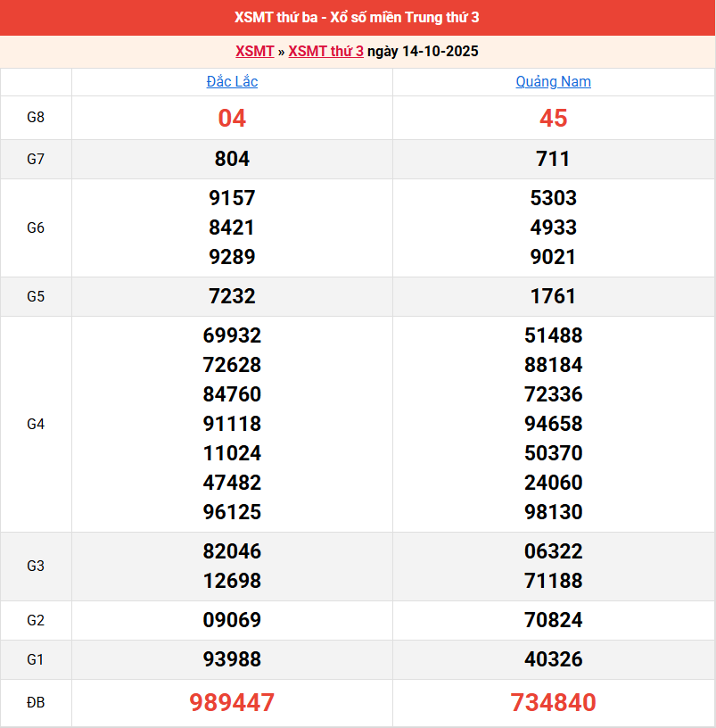Screen dimensions: 716x728
Task: Click the date text 14-10-2025
Action: [x=440, y=51]
